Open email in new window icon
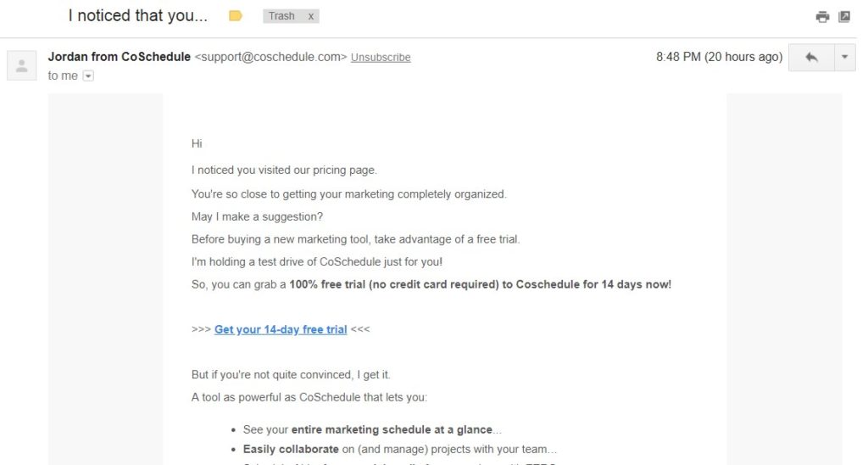Screen dimensions: 868x465 pos(844,17)
